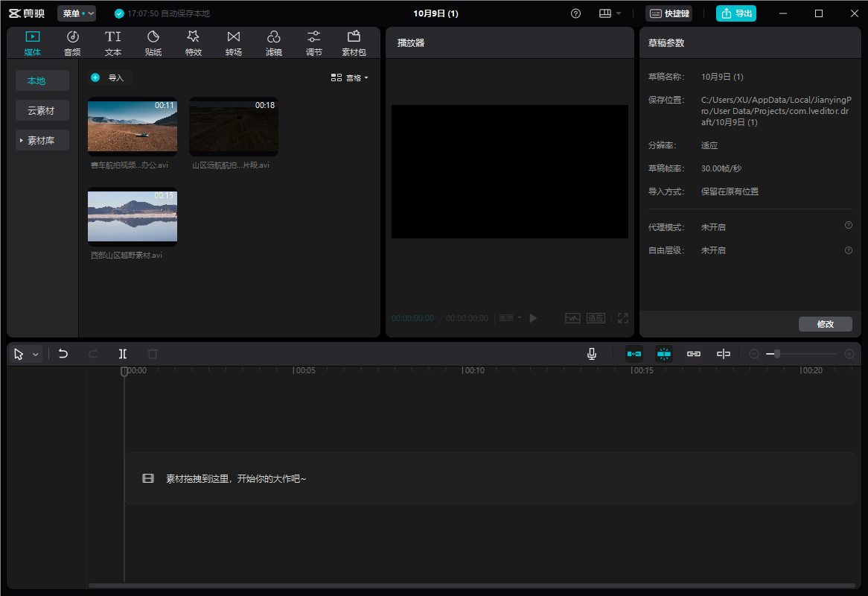
Task: Click the help question mark in title bar
Action: [575, 13]
